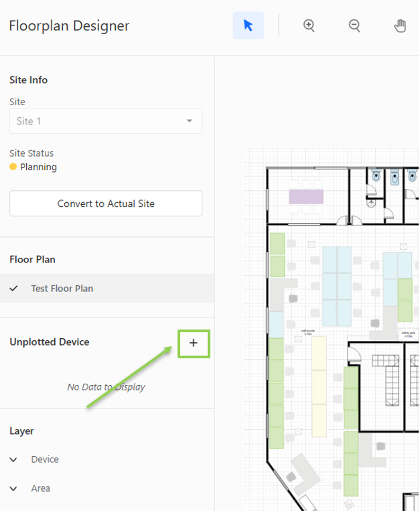420x511 pixels.
Task: Click the yellow Planning status dot
Action: point(13,167)
